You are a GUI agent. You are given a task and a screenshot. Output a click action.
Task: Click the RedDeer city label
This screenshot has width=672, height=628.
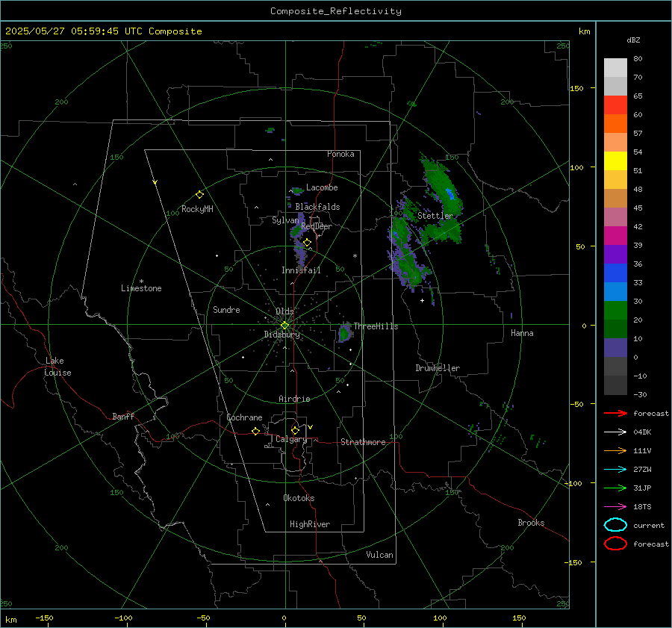pyautogui.click(x=317, y=226)
